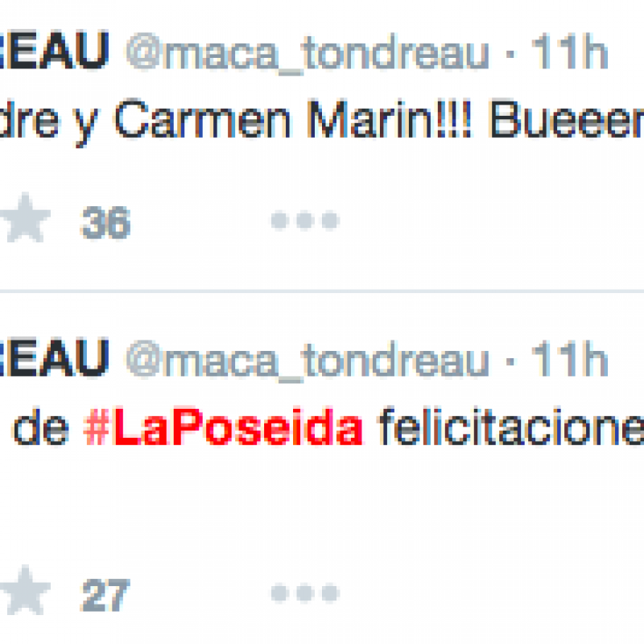Open @maca_tondreau handle above the #LaPoseida tweet
The width and height of the screenshot is (644, 644).
tap(308, 360)
